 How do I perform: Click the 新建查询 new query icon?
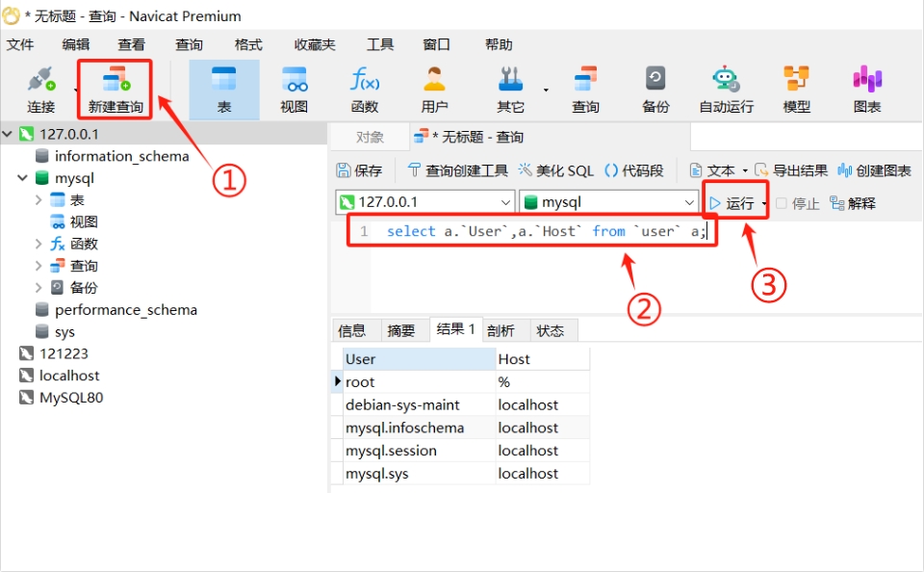[x=115, y=90]
